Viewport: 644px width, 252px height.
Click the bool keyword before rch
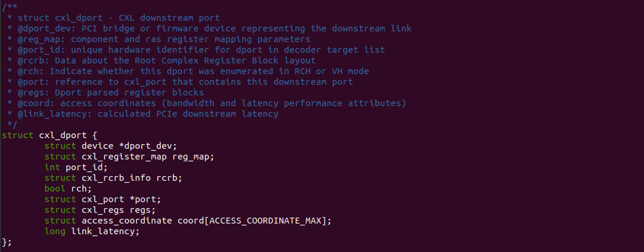tap(55, 189)
